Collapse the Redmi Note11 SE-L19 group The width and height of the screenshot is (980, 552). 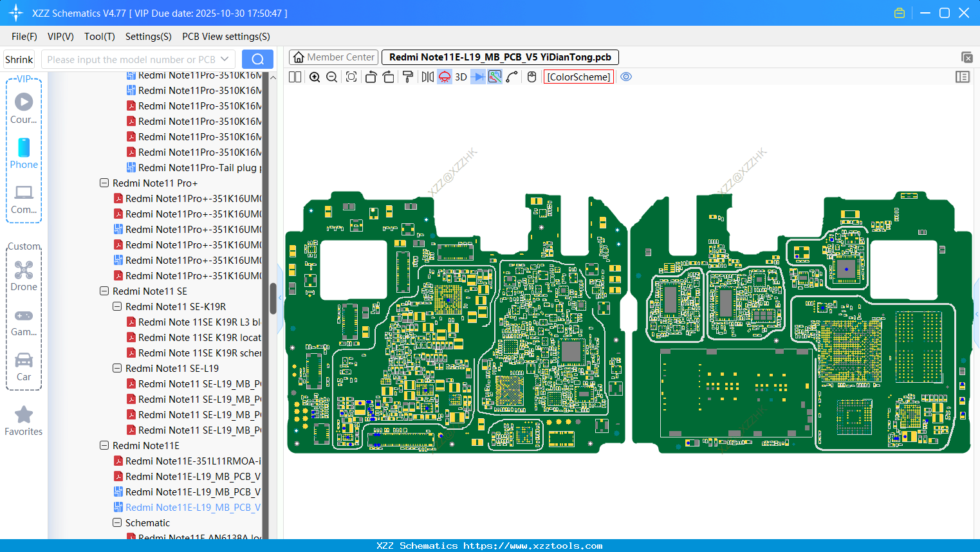(x=116, y=368)
